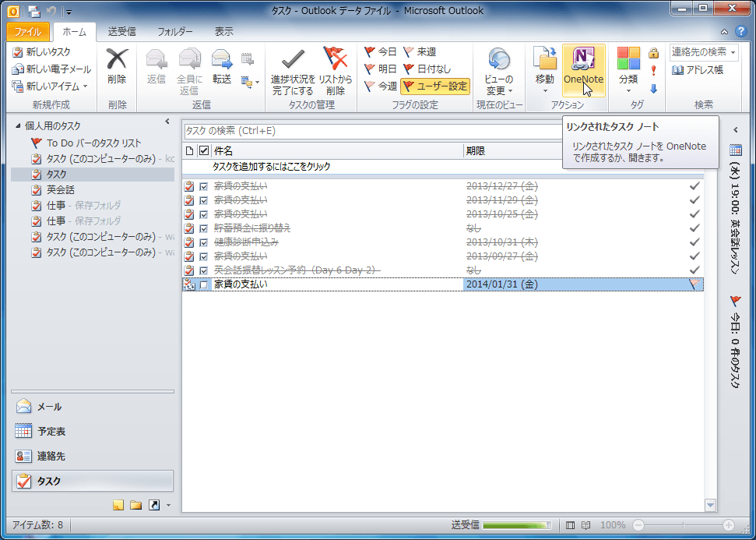Check the unfinished 家賃の支払い task checkbox
The width and height of the screenshot is (756, 540).
(x=203, y=284)
